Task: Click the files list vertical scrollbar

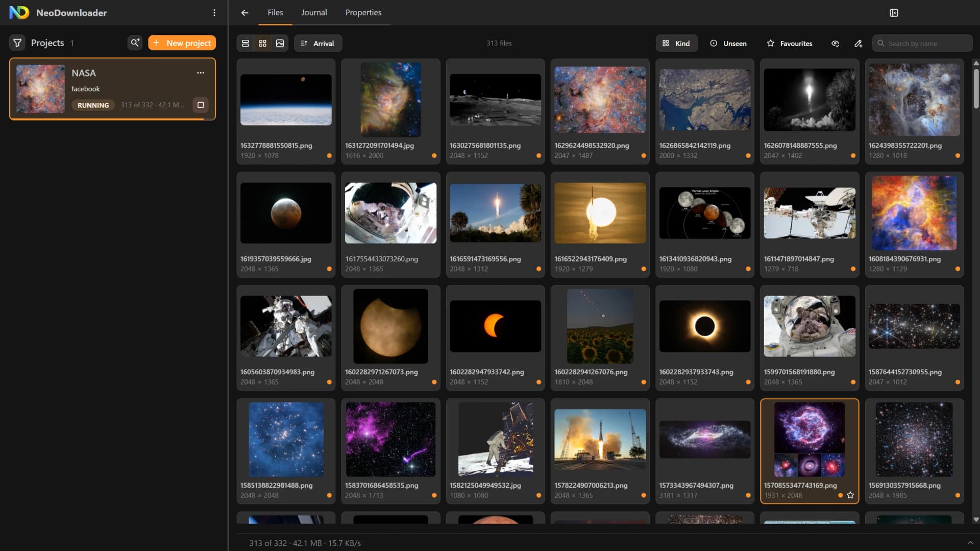Action: [976, 88]
